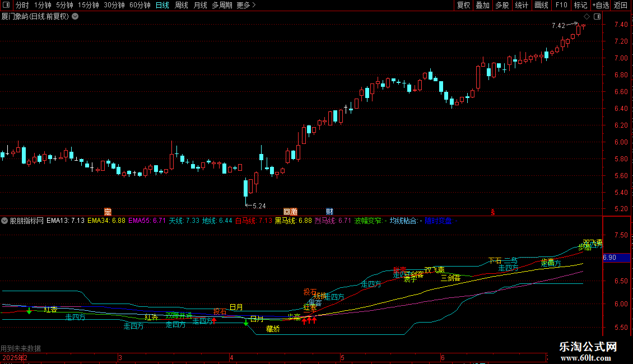Click the orange 定 event marker

click(x=108, y=212)
